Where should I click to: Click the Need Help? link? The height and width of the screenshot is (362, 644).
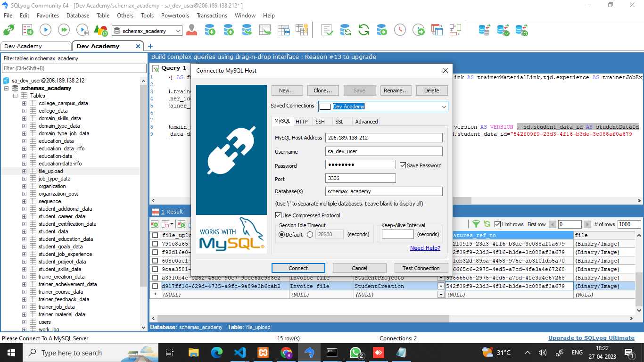[425, 248]
